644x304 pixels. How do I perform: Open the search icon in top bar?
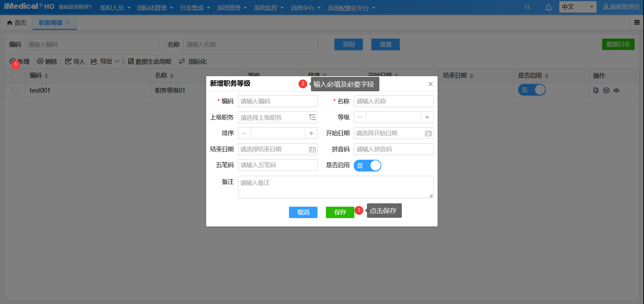pos(528,7)
